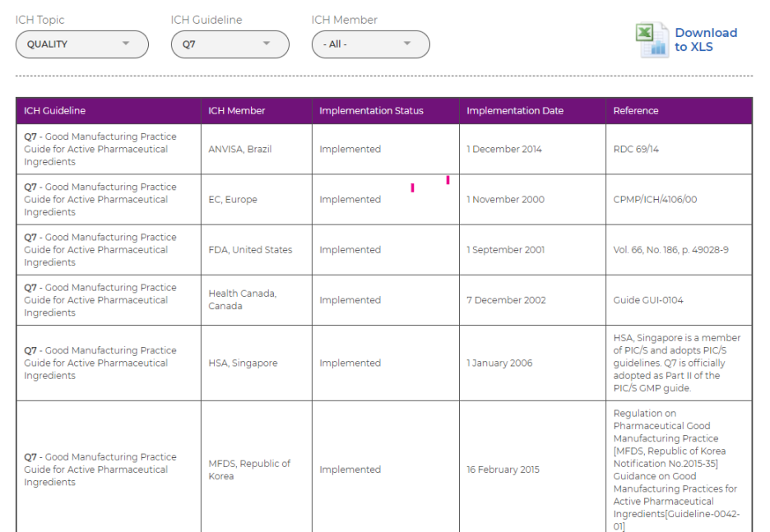
Task: Open the ICH Guideline Q7 dropdown
Action: point(230,44)
